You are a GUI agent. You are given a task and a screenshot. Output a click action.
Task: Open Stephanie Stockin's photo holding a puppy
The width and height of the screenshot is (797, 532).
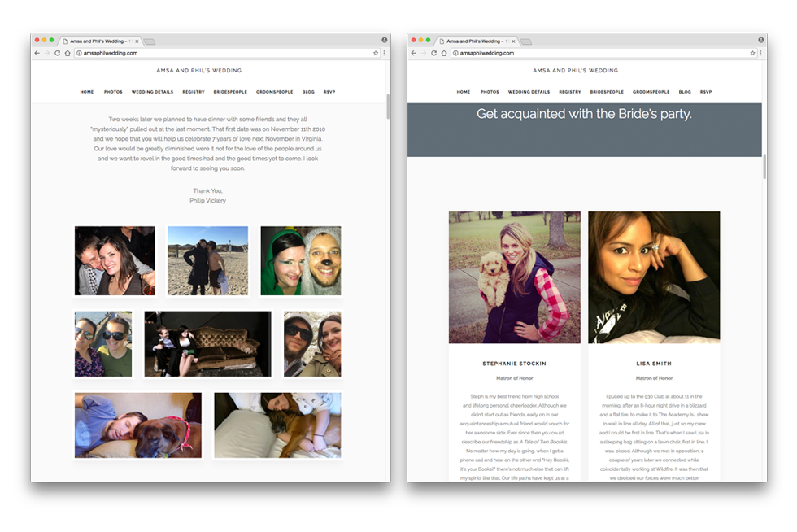(514, 277)
